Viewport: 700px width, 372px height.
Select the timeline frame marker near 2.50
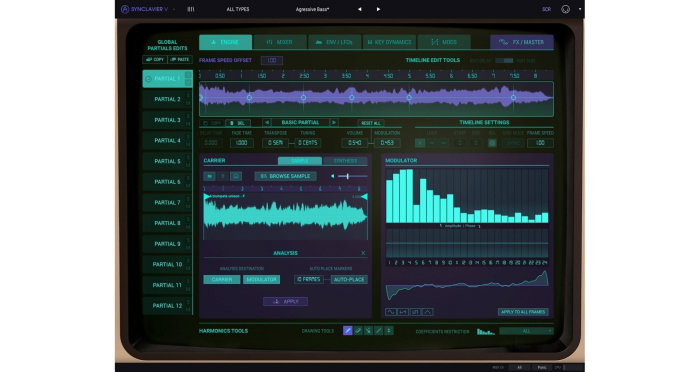tap(303, 97)
